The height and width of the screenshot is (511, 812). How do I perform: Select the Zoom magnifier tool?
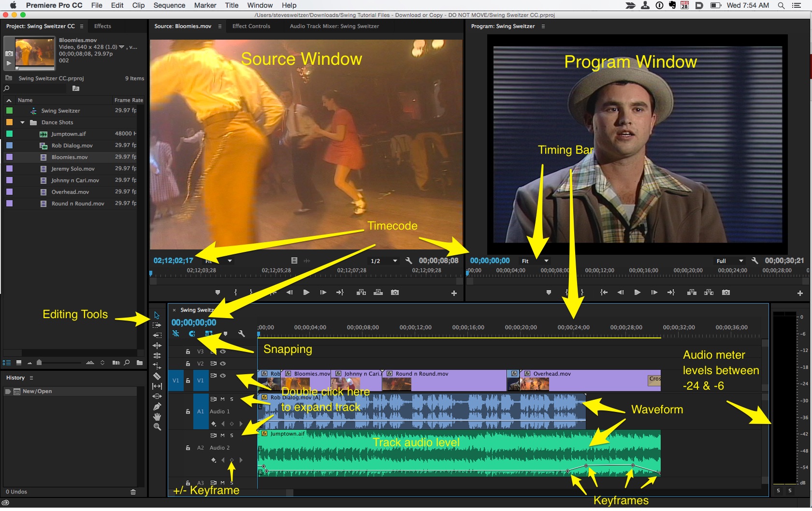pos(157,427)
